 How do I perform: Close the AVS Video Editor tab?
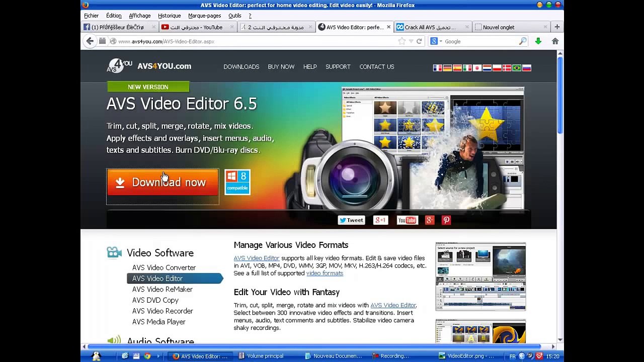click(388, 27)
